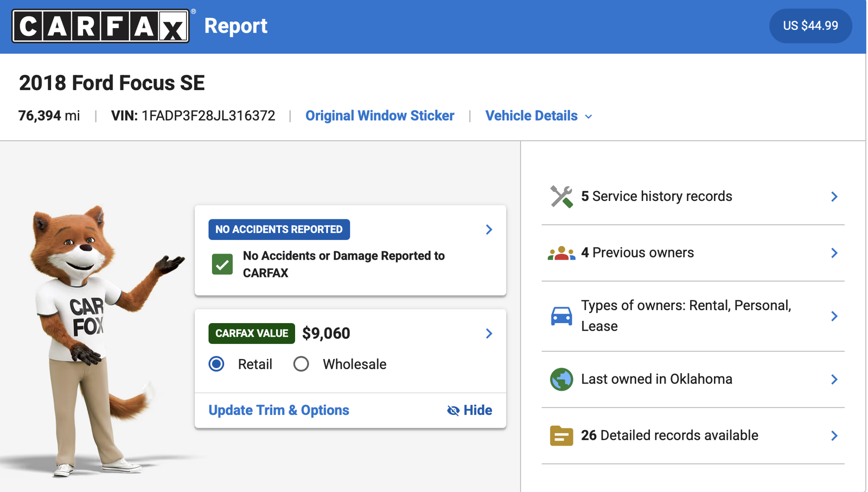Click the globe icon for last owned location
Screen dimensions: 868x492
561,379
